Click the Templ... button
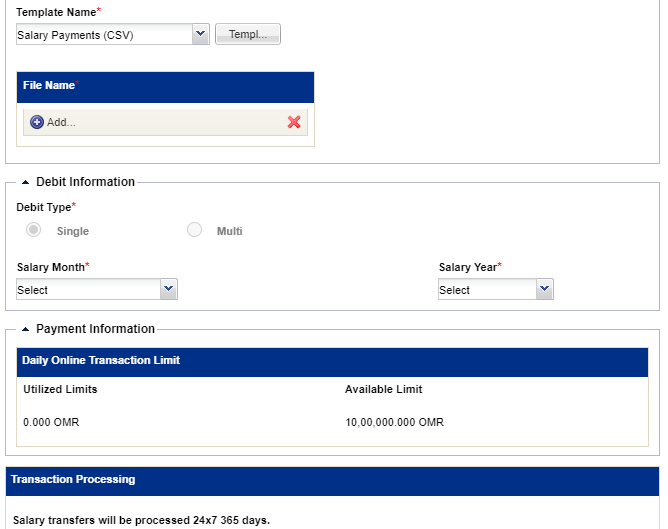The height and width of the screenshot is (529, 668). point(248,34)
